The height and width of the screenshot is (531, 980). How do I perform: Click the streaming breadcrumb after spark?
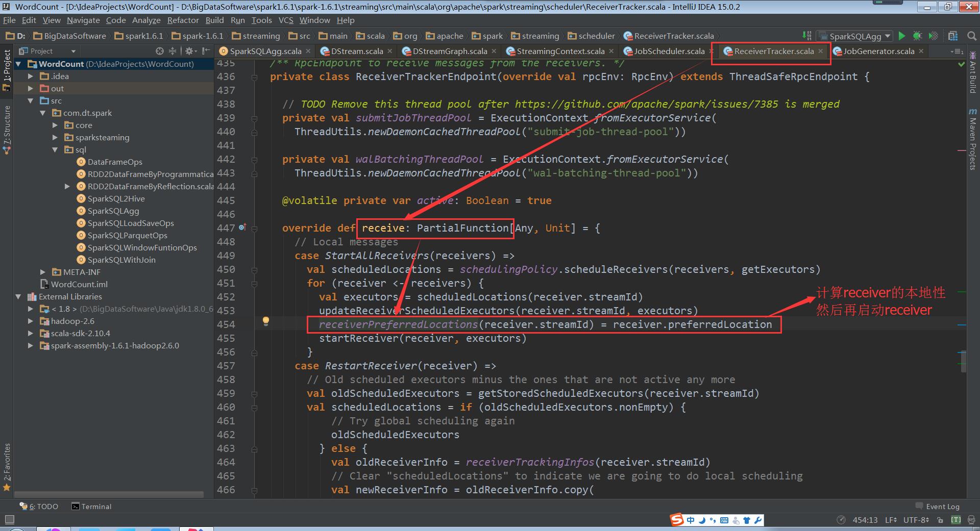click(535, 36)
